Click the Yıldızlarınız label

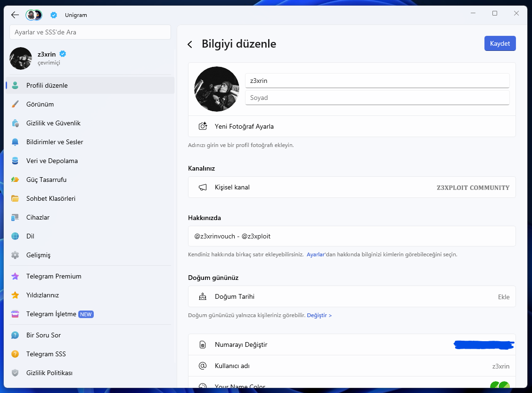pyautogui.click(x=43, y=295)
